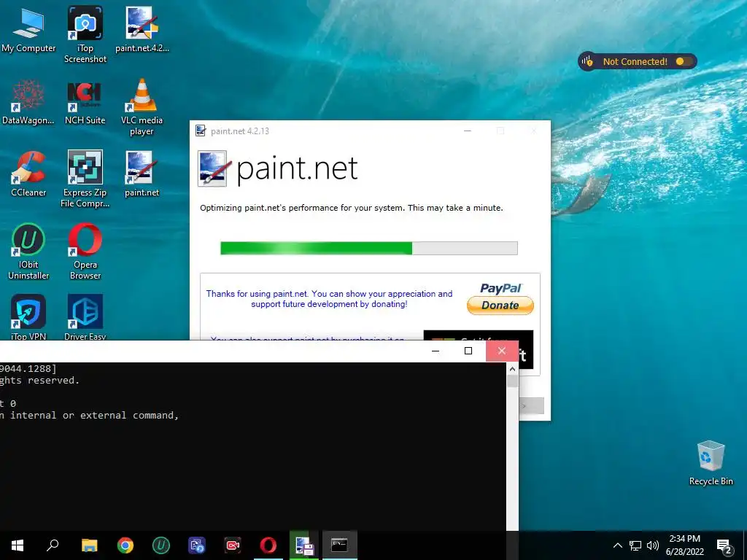Select the Driver Easy desktop icon
Image resolution: width=747 pixels, height=560 pixels.
point(85,317)
